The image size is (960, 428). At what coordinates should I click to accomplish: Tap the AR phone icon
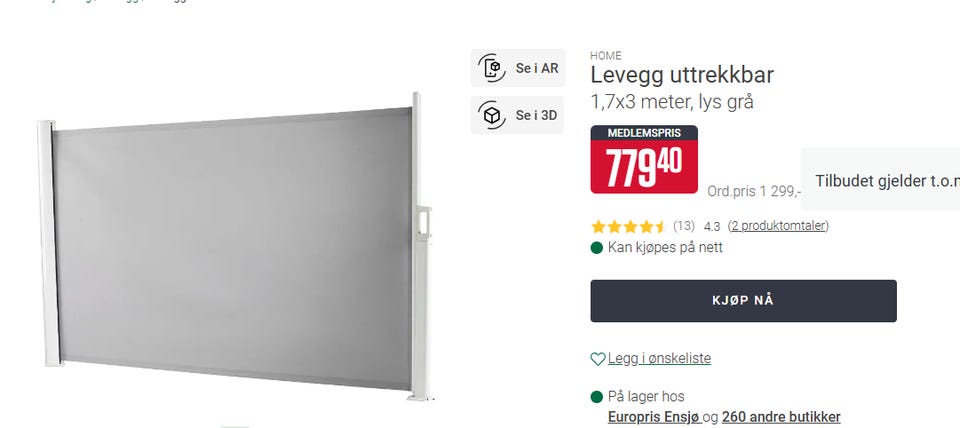point(492,67)
